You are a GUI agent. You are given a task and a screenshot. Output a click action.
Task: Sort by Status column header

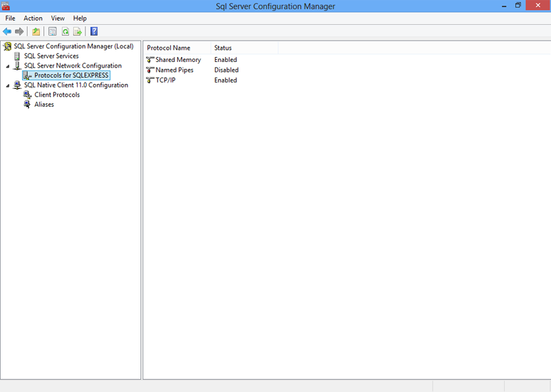pyautogui.click(x=245, y=48)
